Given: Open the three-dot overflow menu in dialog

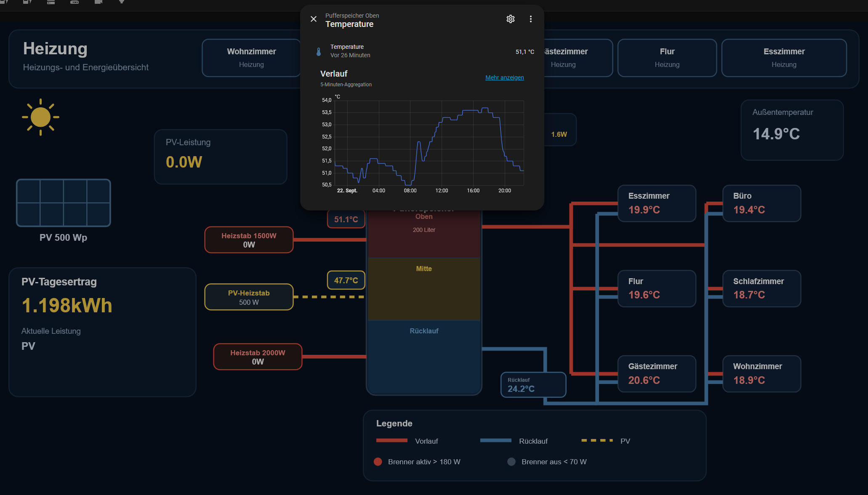Looking at the screenshot, I should tap(531, 19).
